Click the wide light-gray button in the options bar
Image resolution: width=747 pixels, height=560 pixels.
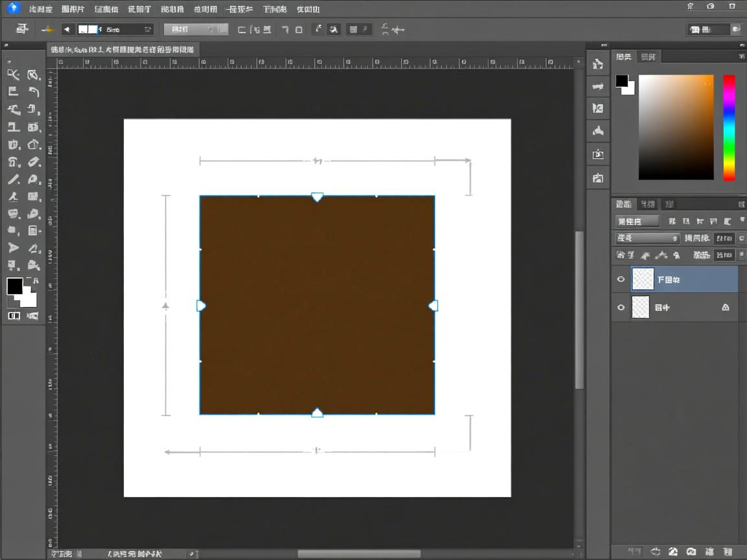click(195, 29)
